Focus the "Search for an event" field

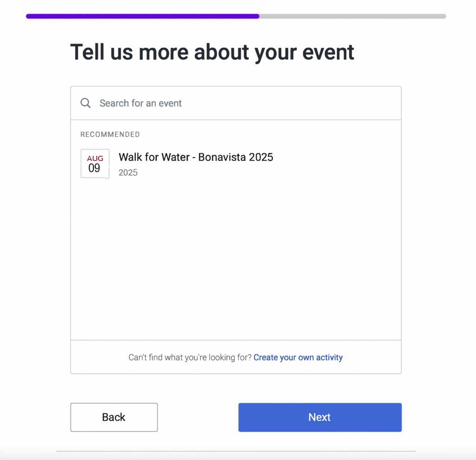pyautogui.click(x=232, y=103)
